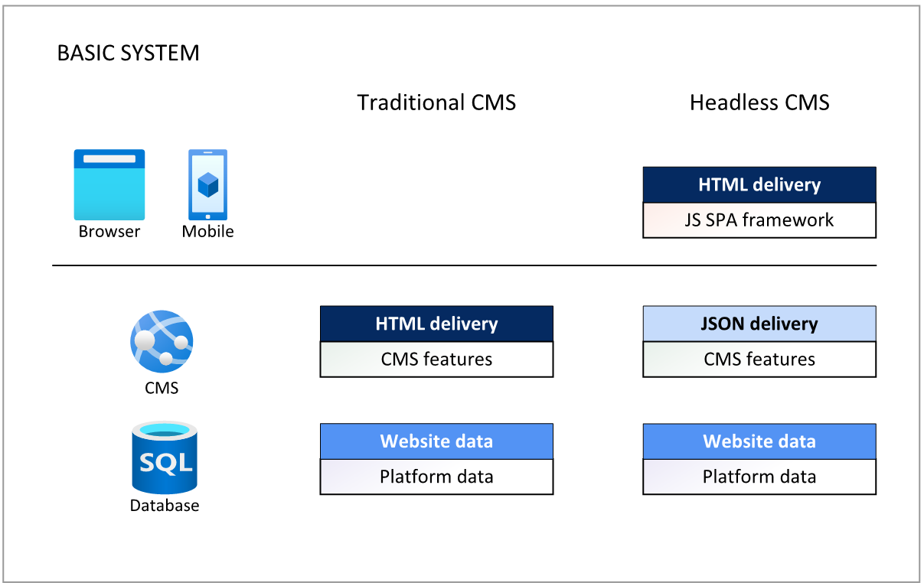Select the light blue JSON delivery box
Viewport: 924px width, 586px height.
click(x=759, y=324)
